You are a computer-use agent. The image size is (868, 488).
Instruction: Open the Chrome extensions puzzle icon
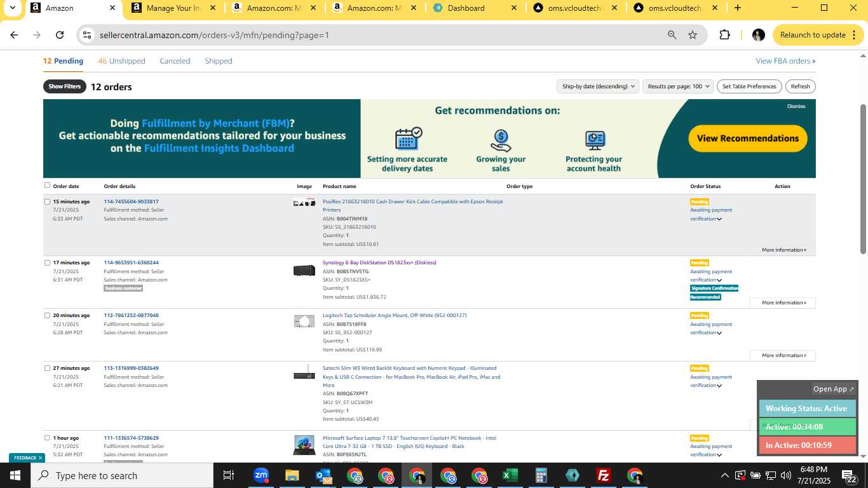(724, 35)
